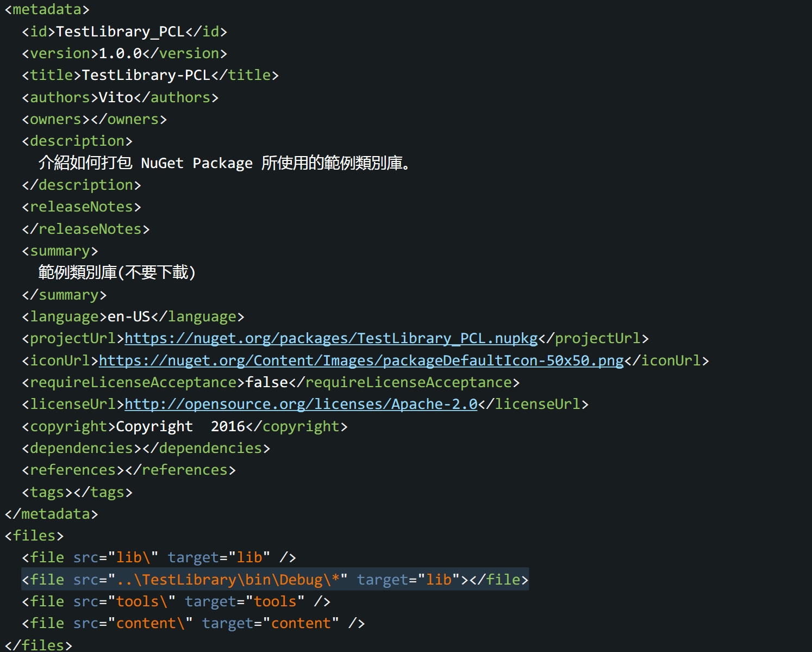The image size is (812, 652).
Task: Click the opening releaseNotes tag
Action: click(81, 207)
